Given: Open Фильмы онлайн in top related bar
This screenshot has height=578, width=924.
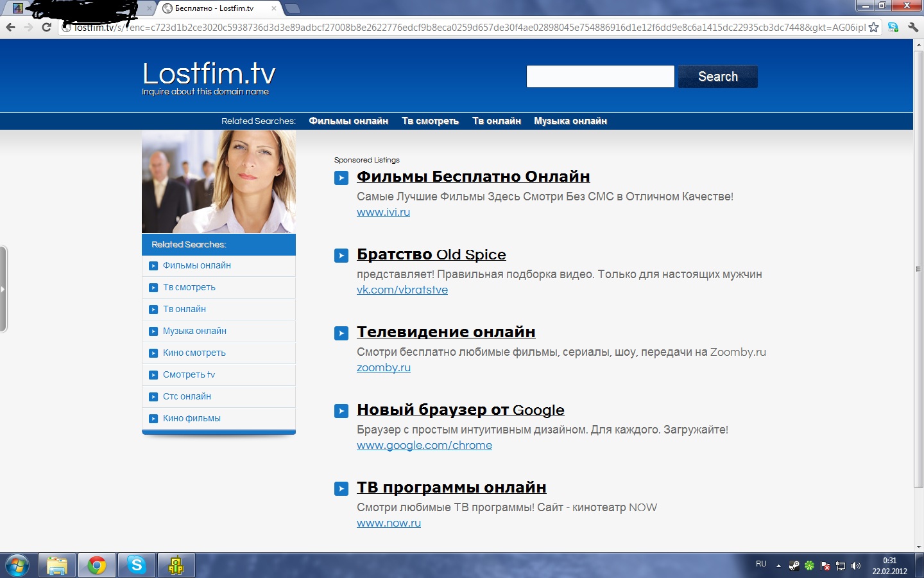Looking at the screenshot, I should tap(348, 121).
